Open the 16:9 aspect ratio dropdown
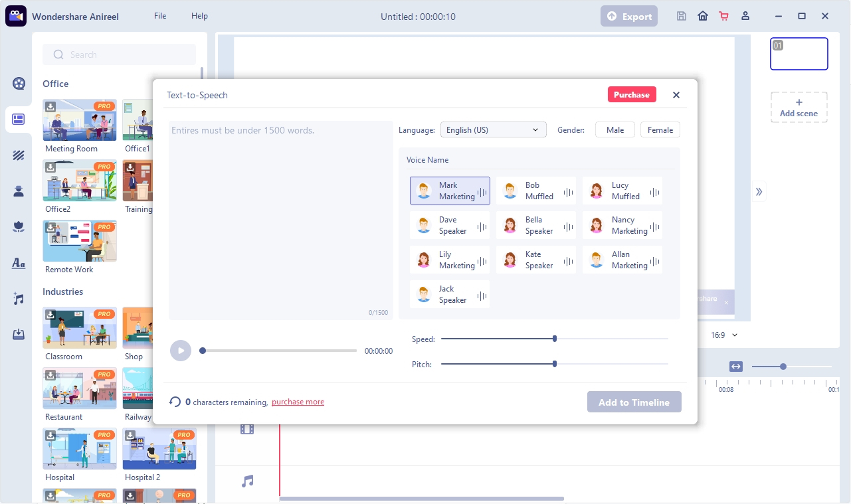The height and width of the screenshot is (504, 851). coord(724,335)
